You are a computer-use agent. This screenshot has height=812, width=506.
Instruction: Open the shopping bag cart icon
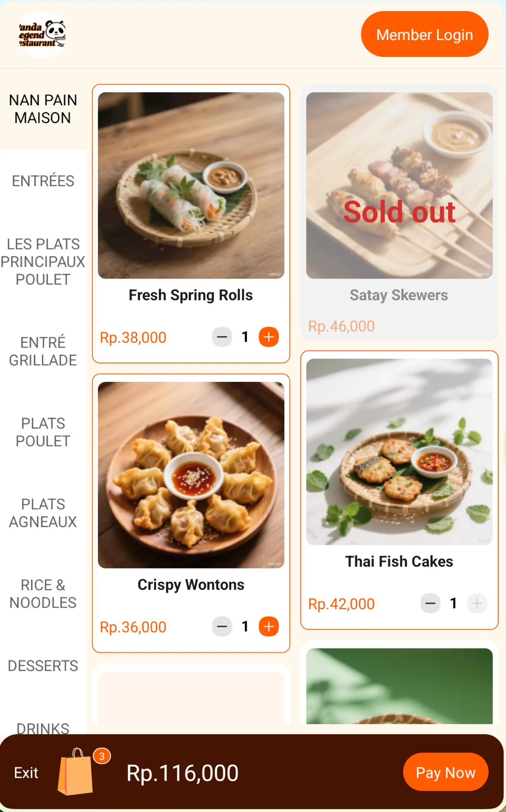76,772
